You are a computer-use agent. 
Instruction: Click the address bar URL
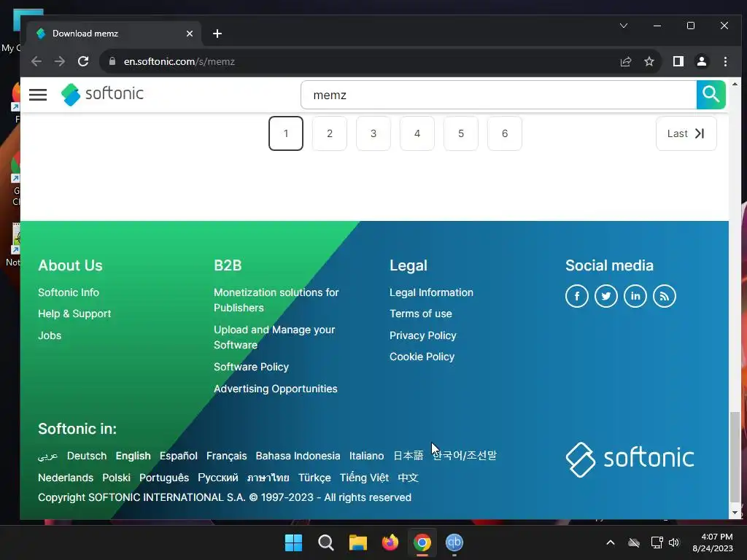(x=179, y=61)
